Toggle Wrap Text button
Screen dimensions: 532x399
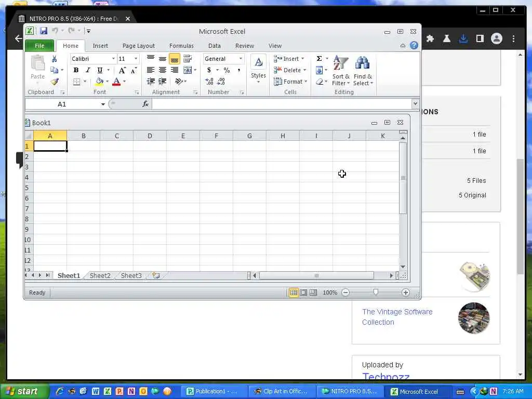187,59
